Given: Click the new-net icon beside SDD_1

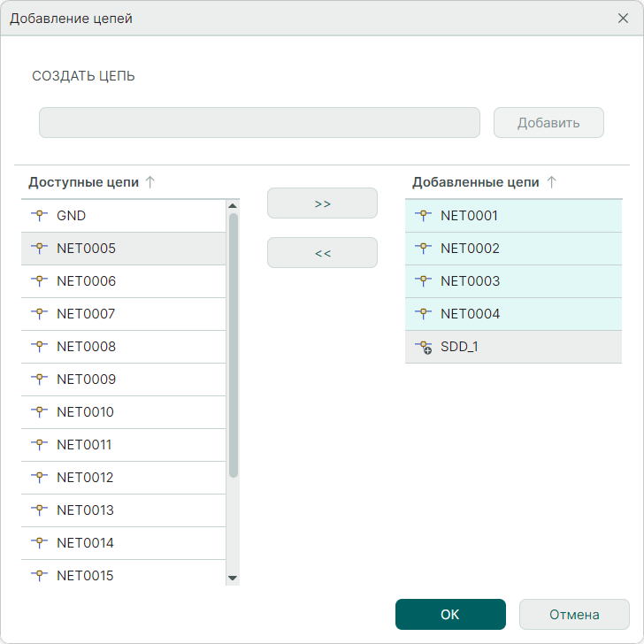Looking at the screenshot, I should click(x=423, y=347).
